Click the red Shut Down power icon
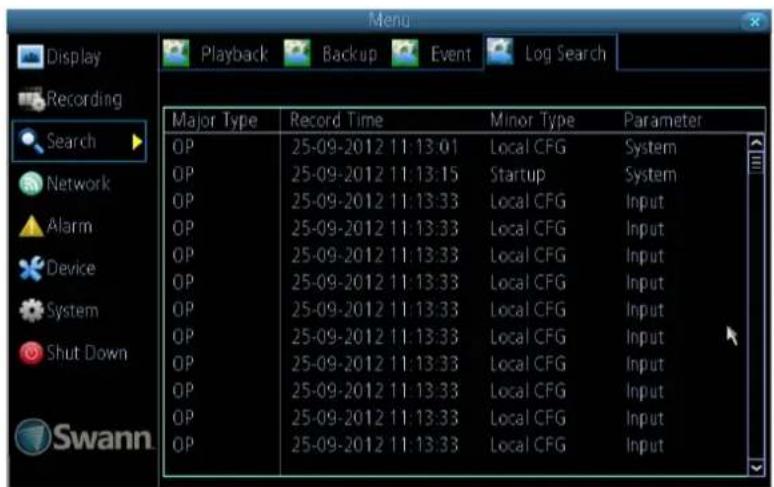Image resolution: width=774 pixels, height=487 pixels. (31, 353)
